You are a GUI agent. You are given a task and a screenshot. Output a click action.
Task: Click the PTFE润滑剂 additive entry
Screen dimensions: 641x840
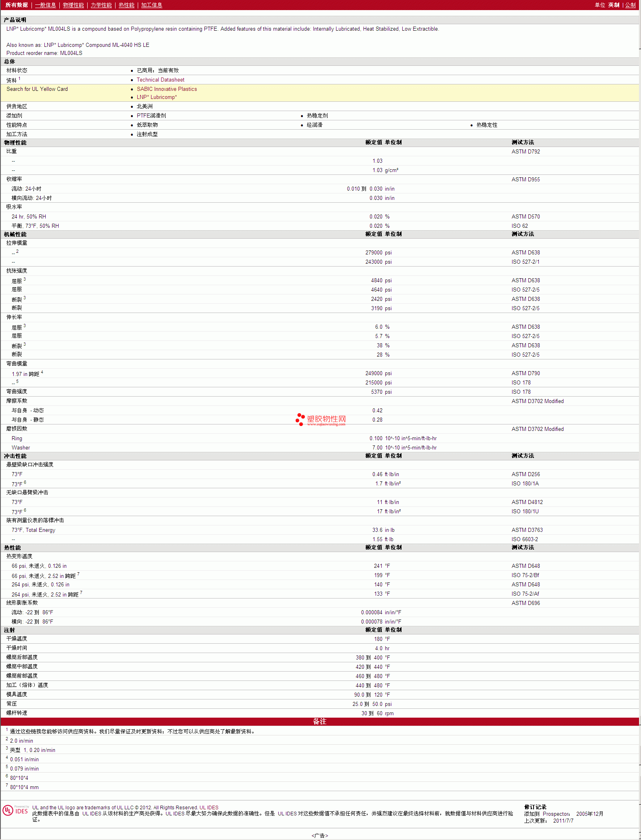(151, 116)
